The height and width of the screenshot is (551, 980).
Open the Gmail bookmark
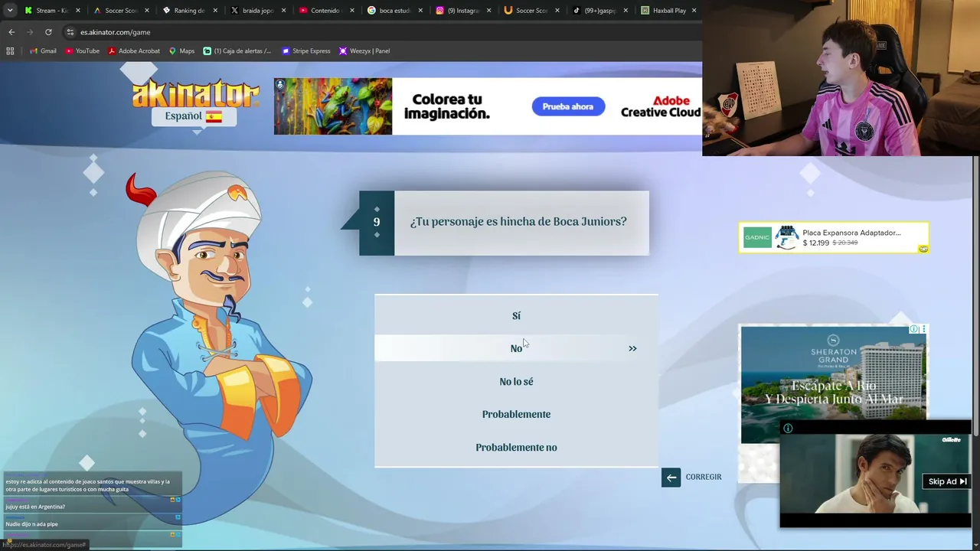click(43, 51)
